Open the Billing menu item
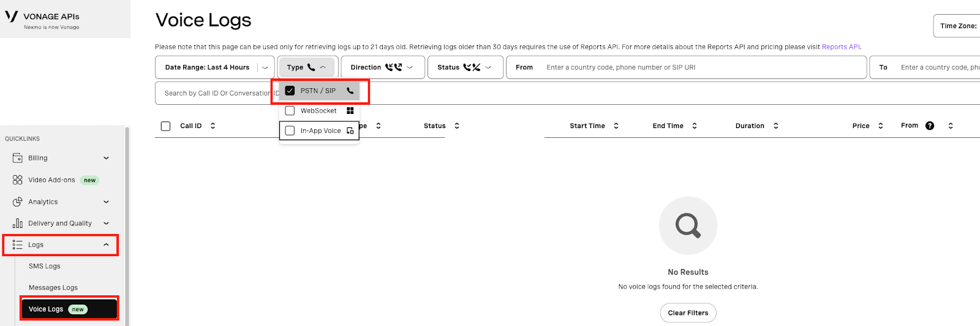Image resolution: width=980 pixels, height=326 pixels. tap(61, 158)
